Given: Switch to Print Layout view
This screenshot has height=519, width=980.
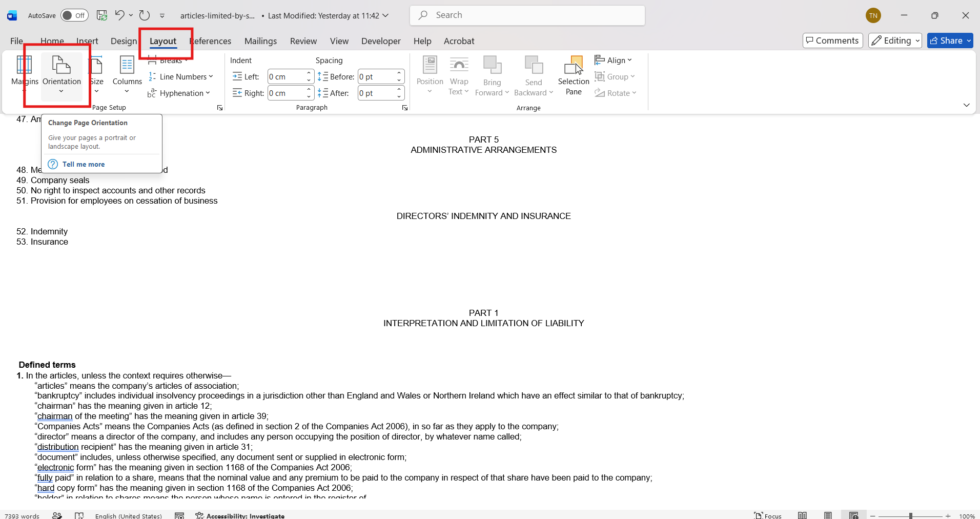Looking at the screenshot, I should click(x=828, y=516).
